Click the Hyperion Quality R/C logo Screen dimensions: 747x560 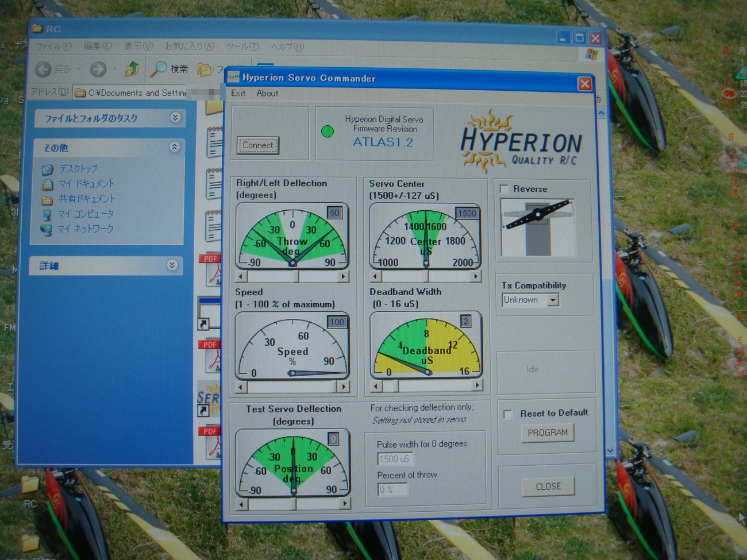[x=521, y=141]
